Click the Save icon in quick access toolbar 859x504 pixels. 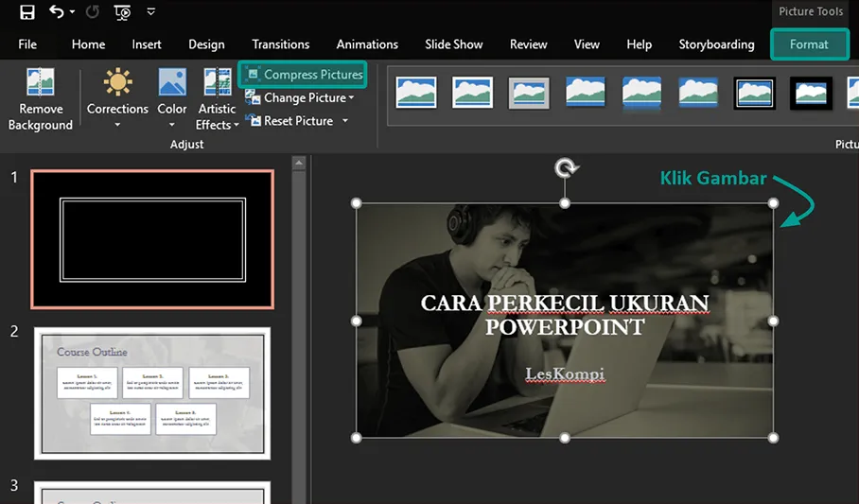26,12
